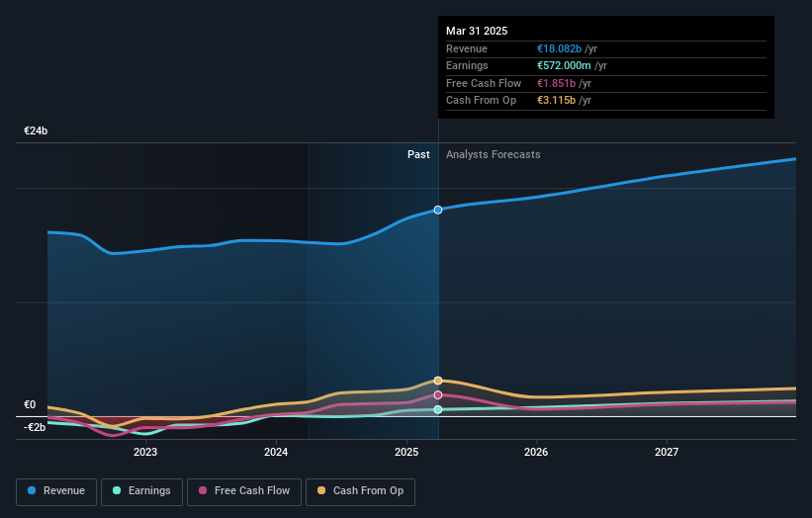Click the €0 y-axis label

[x=30, y=404]
